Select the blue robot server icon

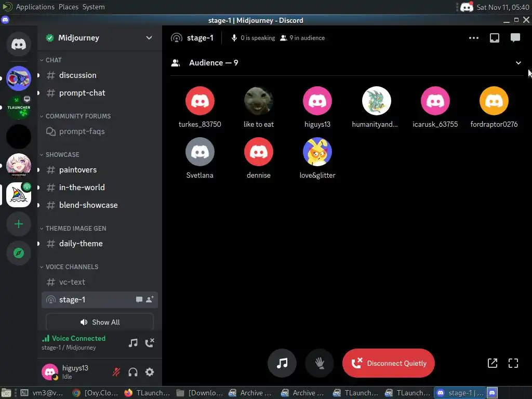click(x=19, y=78)
